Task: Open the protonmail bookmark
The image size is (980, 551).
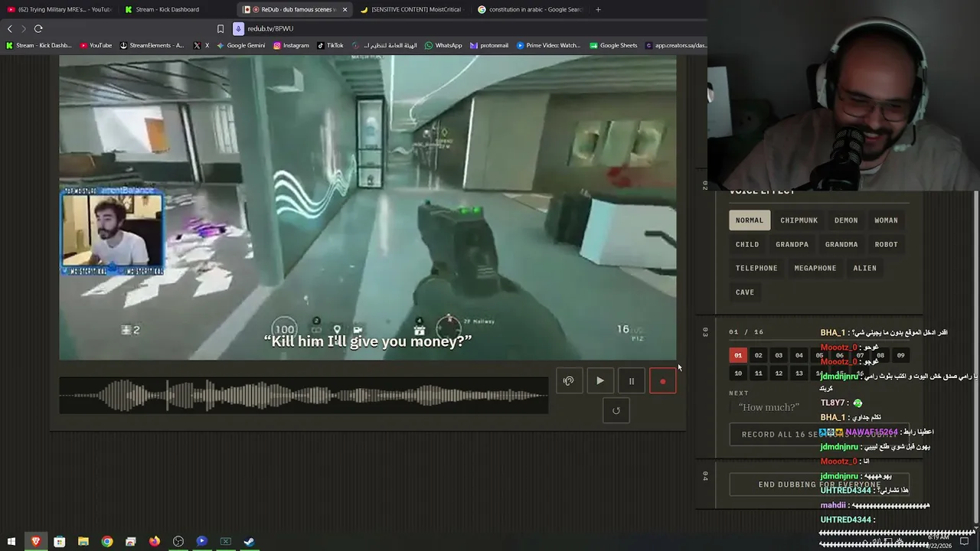Action: (489, 45)
